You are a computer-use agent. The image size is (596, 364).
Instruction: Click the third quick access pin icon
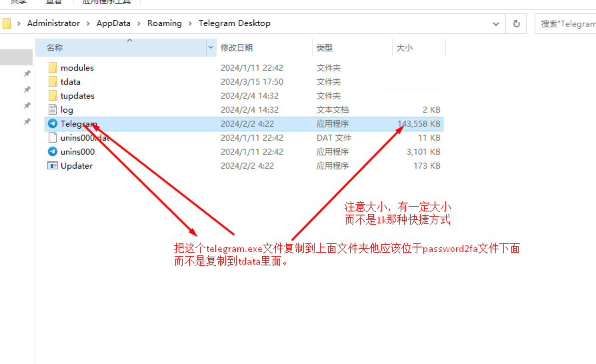[27, 105]
